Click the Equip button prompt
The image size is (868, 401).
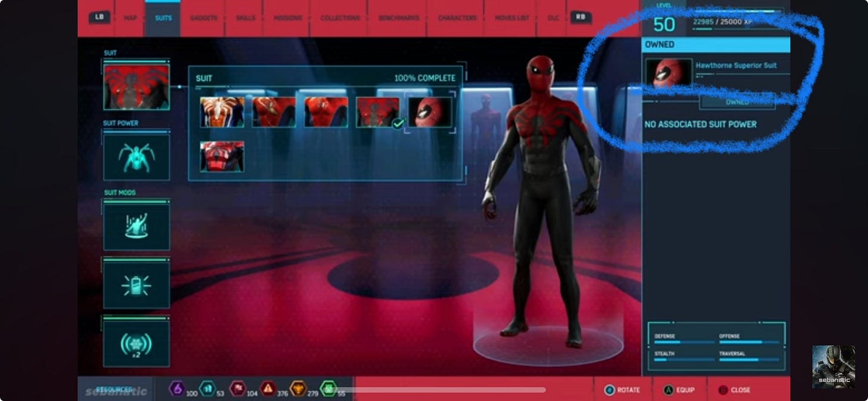tap(680, 390)
